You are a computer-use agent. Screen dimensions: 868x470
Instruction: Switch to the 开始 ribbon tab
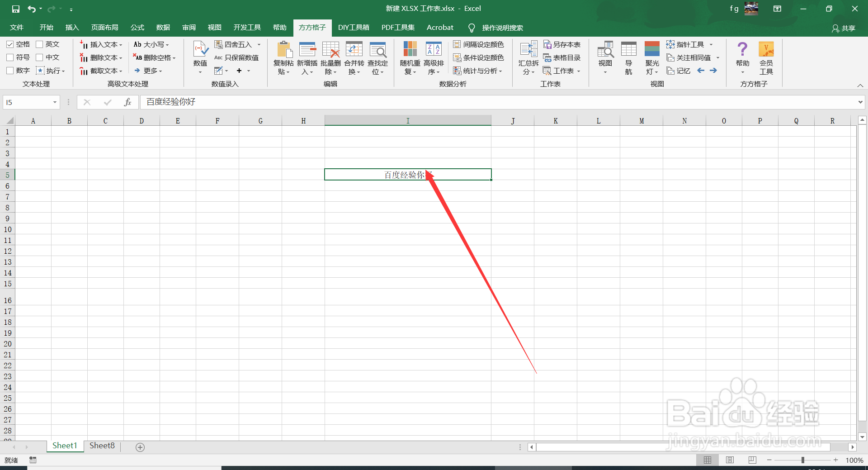pyautogui.click(x=46, y=28)
